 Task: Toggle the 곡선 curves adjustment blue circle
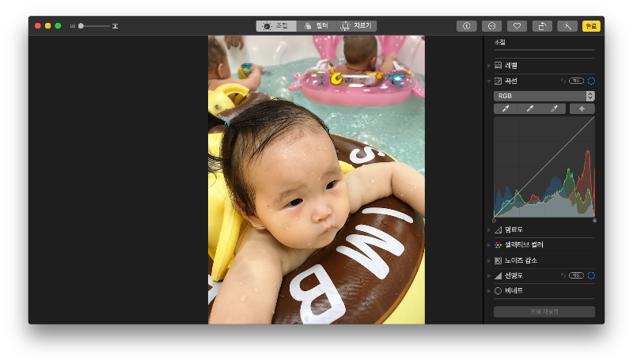tap(591, 82)
